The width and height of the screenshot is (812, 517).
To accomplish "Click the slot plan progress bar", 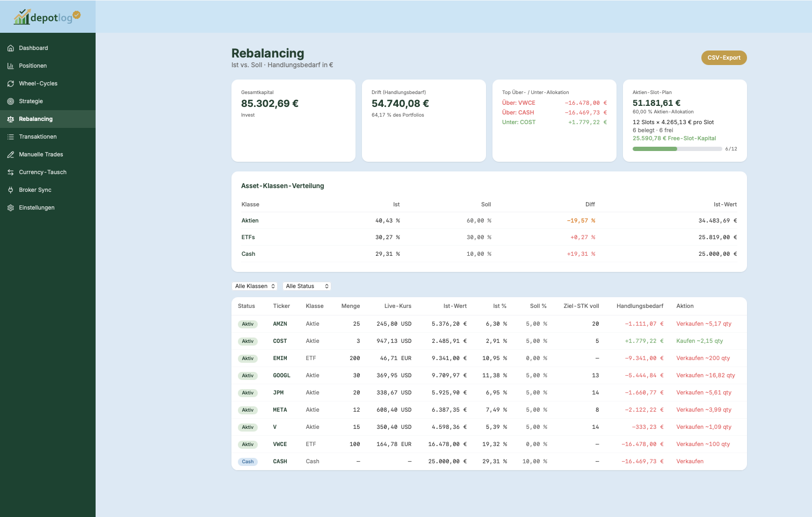I will tap(677, 149).
